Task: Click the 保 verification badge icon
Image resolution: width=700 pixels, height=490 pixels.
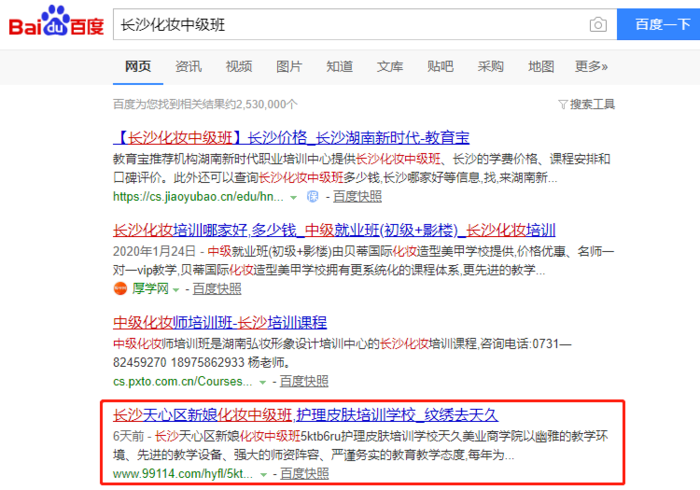Action: click(312, 196)
